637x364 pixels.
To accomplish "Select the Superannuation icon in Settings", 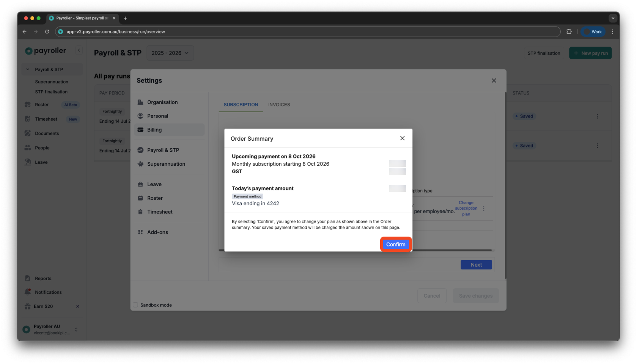I will point(140,164).
